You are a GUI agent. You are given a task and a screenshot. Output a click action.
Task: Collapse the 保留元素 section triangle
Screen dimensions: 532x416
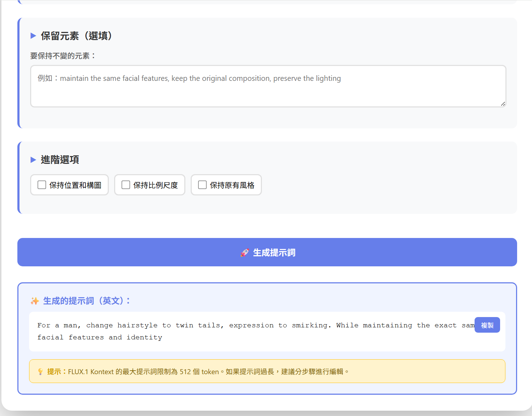tap(33, 36)
